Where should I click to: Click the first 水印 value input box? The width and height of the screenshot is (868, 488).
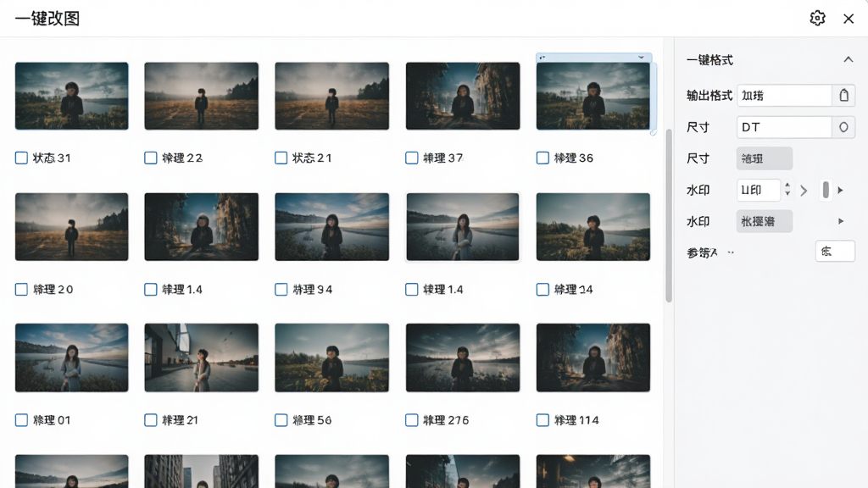tap(759, 190)
